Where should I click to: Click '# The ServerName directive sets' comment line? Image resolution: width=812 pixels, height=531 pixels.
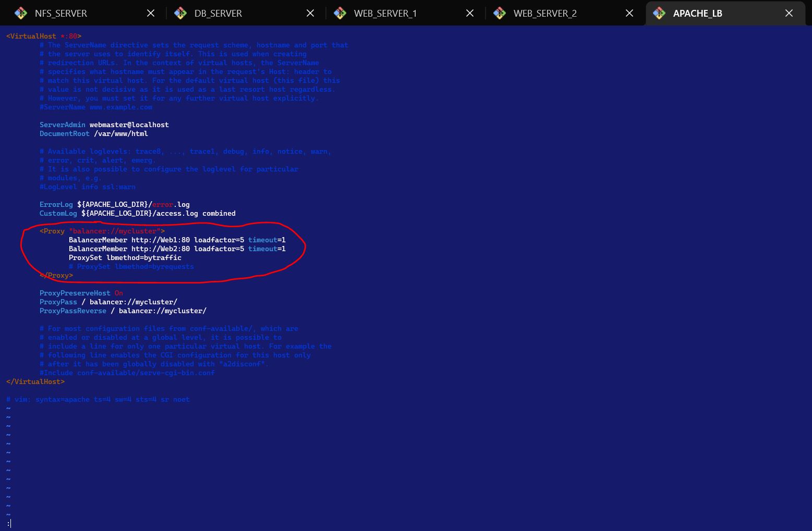click(x=194, y=45)
